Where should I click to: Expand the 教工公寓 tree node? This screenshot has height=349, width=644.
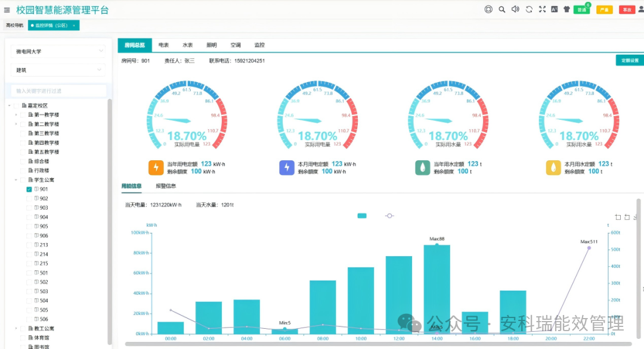pyautogui.click(x=16, y=329)
